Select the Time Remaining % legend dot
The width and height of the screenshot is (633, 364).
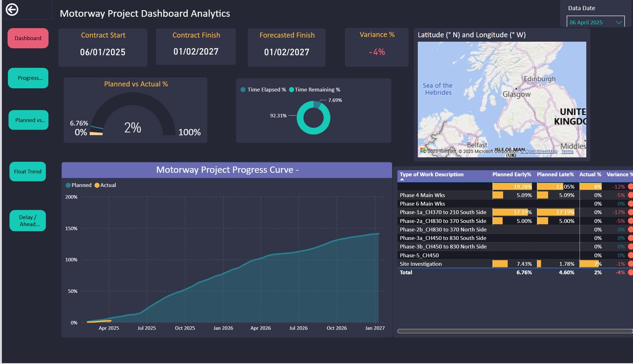(291, 90)
